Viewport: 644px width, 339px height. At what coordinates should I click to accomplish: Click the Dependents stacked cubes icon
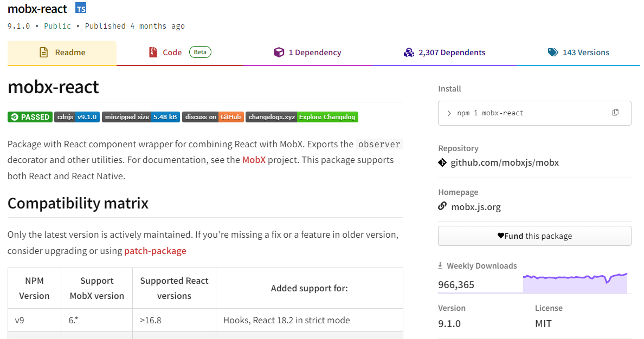point(409,52)
